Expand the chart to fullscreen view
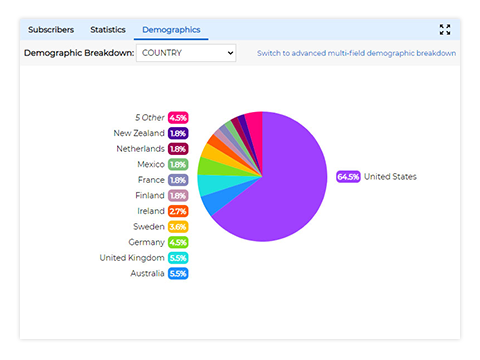 [x=445, y=29]
